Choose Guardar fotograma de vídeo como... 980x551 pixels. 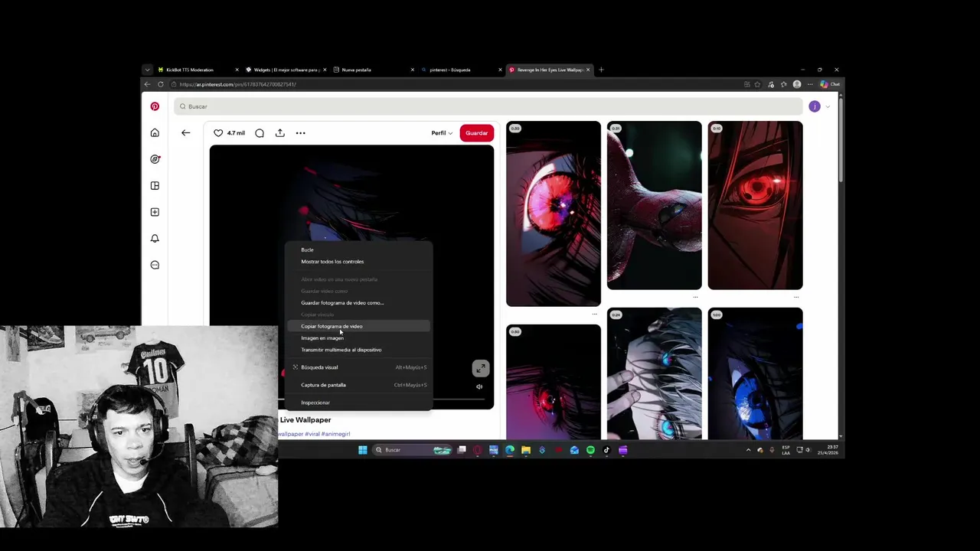358,303
